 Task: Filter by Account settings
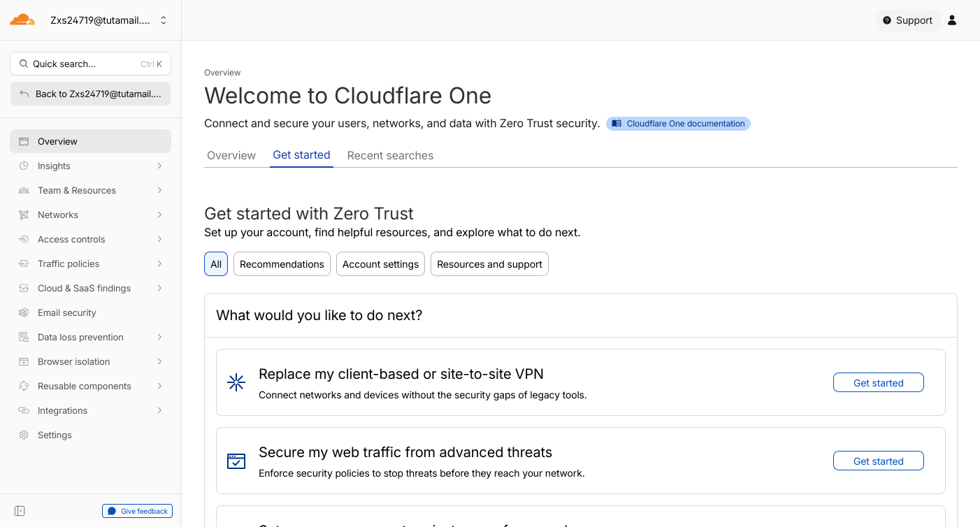[380, 264]
